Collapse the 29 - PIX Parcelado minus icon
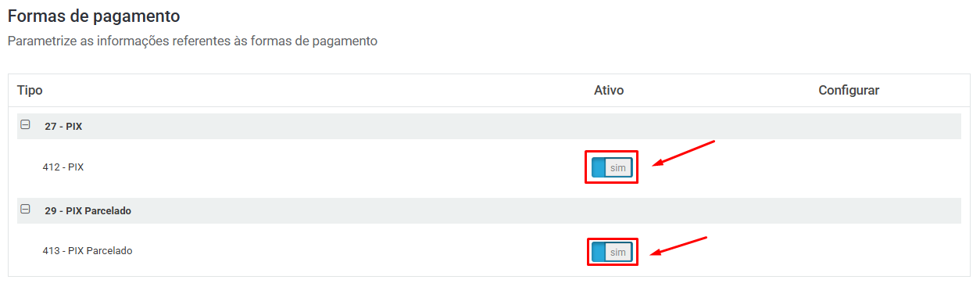The image size is (980, 287). tap(25, 209)
